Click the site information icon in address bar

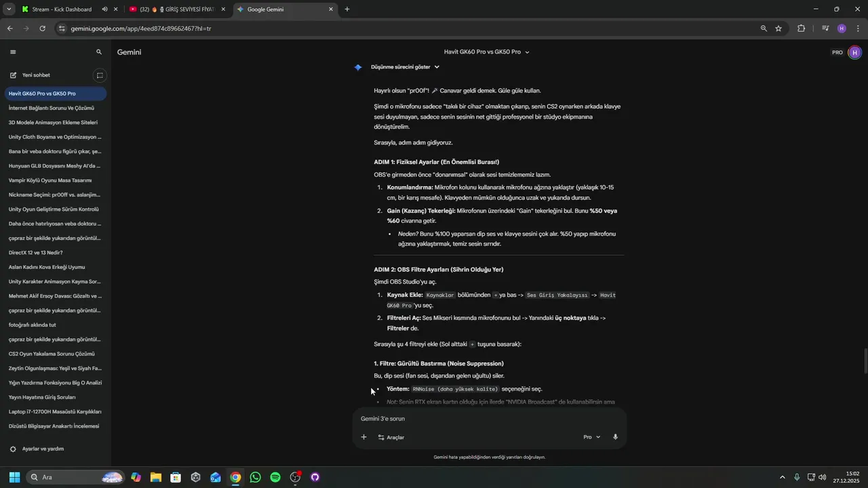(x=62, y=28)
